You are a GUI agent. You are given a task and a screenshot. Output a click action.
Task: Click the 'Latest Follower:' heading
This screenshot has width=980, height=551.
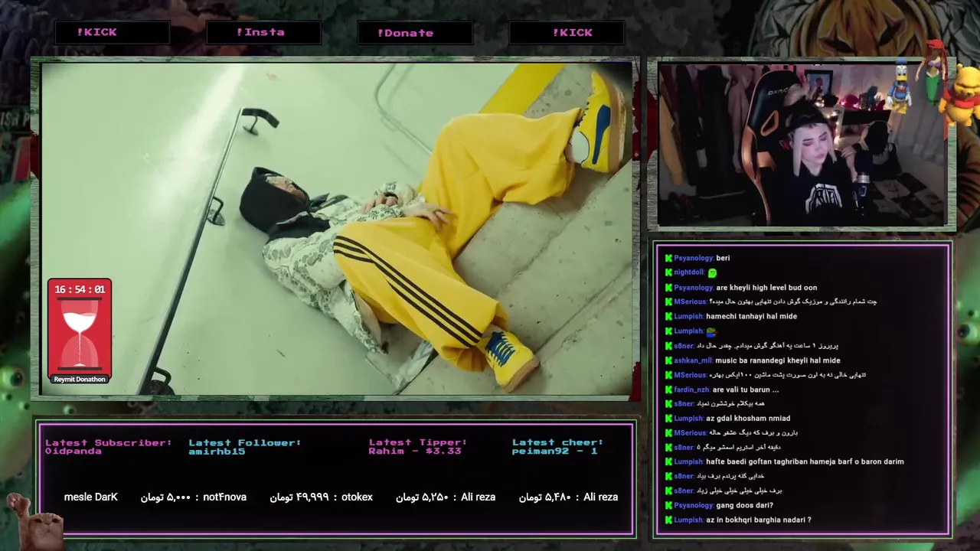pyautogui.click(x=245, y=442)
